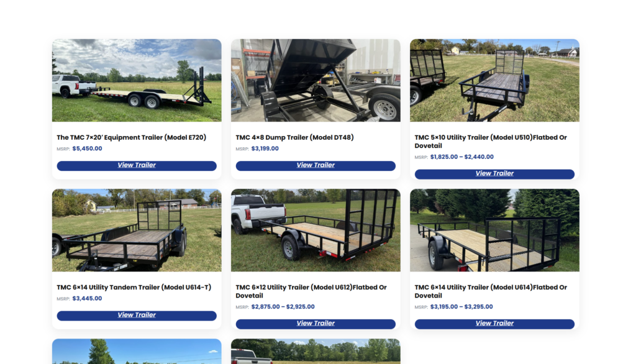Open the 4×8 Dump Trailer photo

pyautogui.click(x=316, y=80)
